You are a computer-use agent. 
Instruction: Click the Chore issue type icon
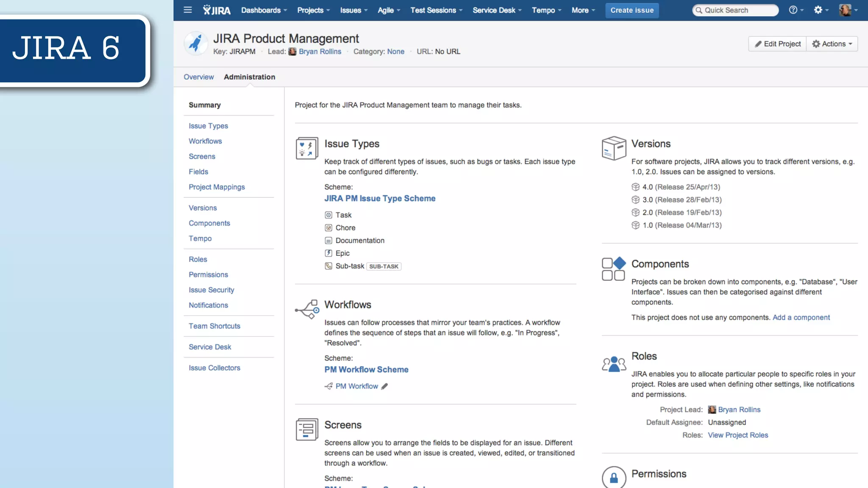pos(328,228)
